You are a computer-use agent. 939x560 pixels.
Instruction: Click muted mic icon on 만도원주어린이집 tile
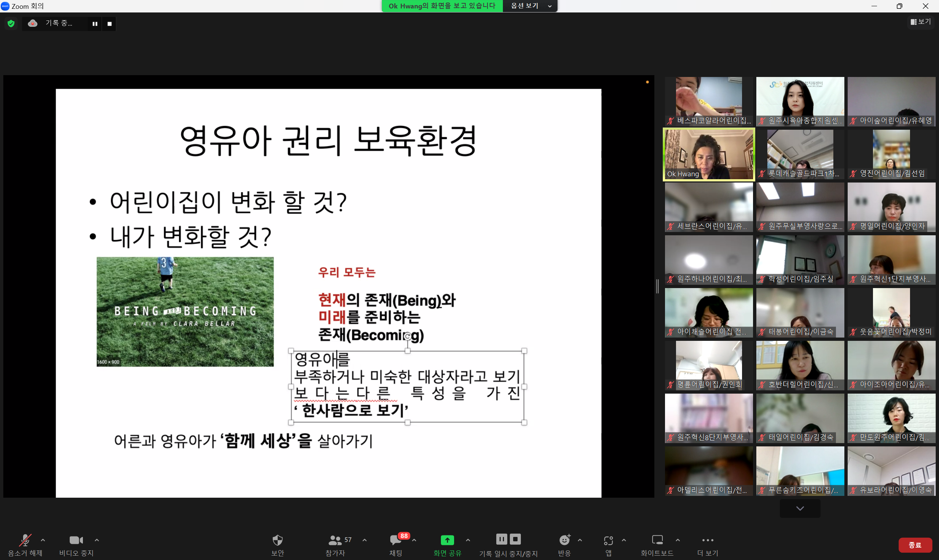coord(853,438)
